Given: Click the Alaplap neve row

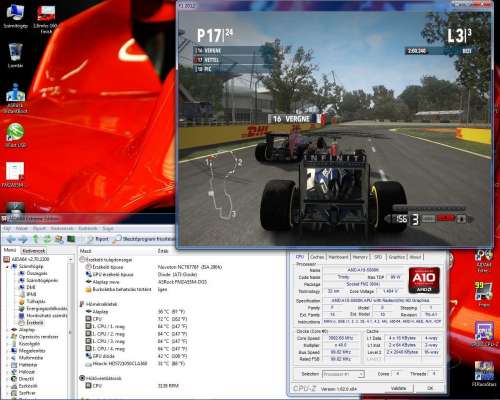Looking at the screenshot, I should (x=146, y=282).
